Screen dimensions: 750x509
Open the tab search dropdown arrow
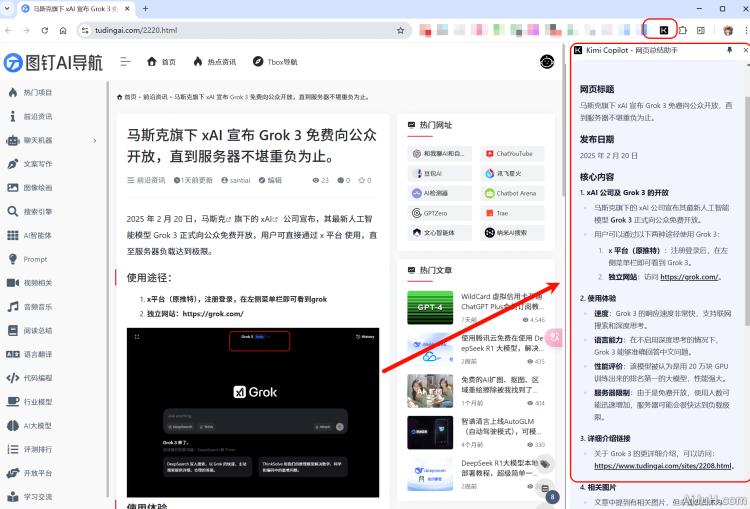7,9
